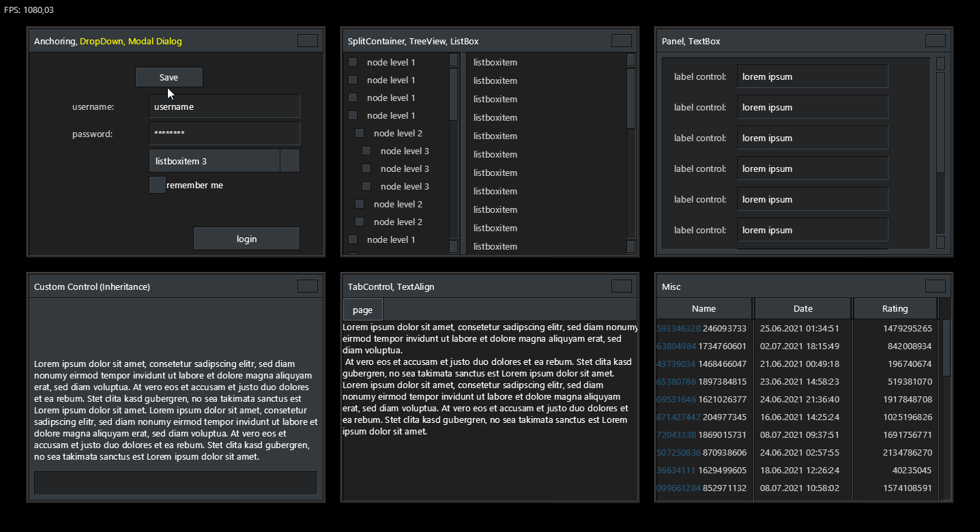Click the Custom Control window title button
980x532 pixels.
(x=307, y=286)
